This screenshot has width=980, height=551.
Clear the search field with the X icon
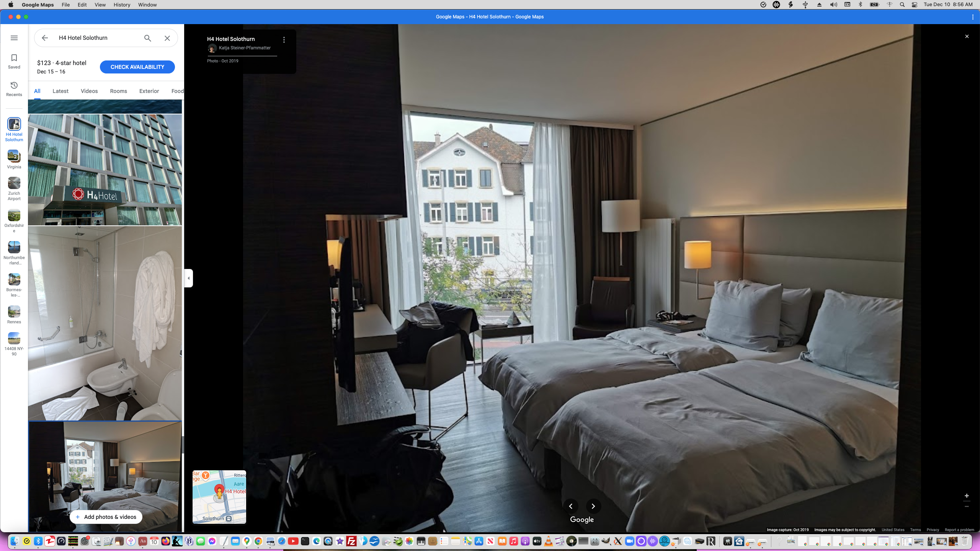pyautogui.click(x=167, y=38)
